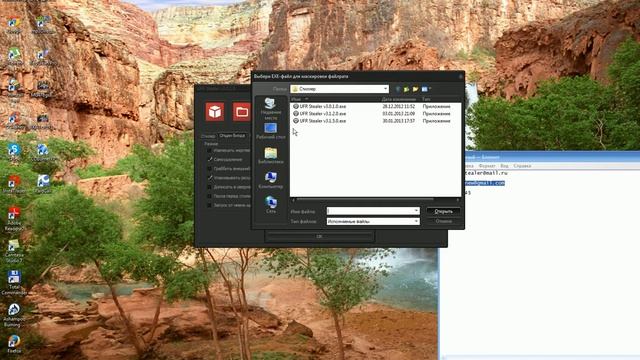Image resolution: width=640 pixels, height=360 pixels.
Task: Open Компьютер in the places bar
Action: tap(271, 180)
